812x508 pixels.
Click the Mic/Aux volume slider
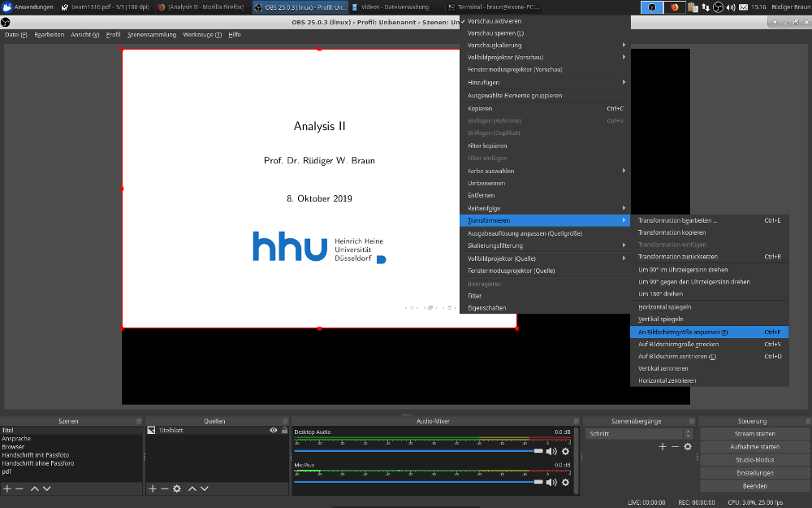tap(418, 483)
